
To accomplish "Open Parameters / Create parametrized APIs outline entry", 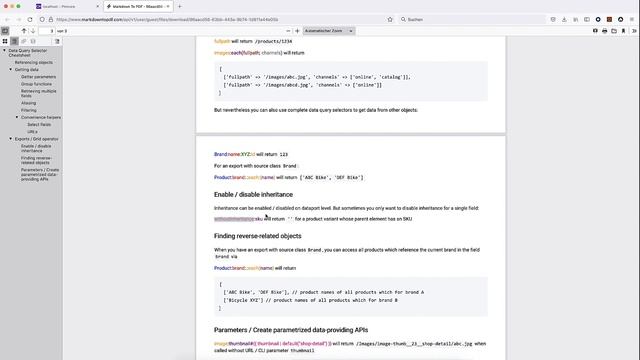I will click(40, 174).
